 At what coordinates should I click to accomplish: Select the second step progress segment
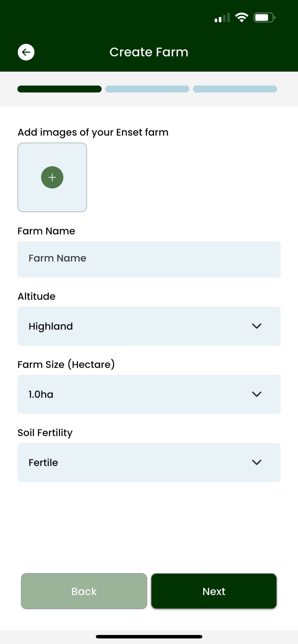pyautogui.click(x=147, y=89)
